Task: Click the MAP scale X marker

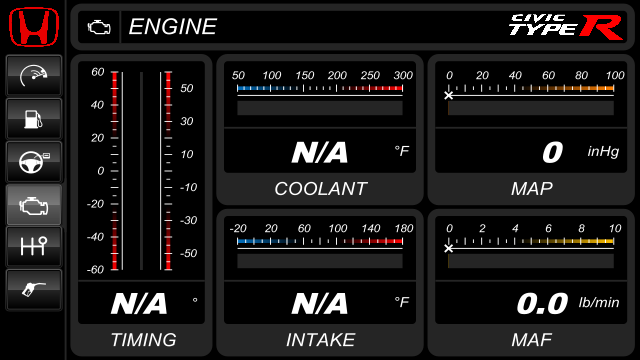Action: tap(449, 96)
